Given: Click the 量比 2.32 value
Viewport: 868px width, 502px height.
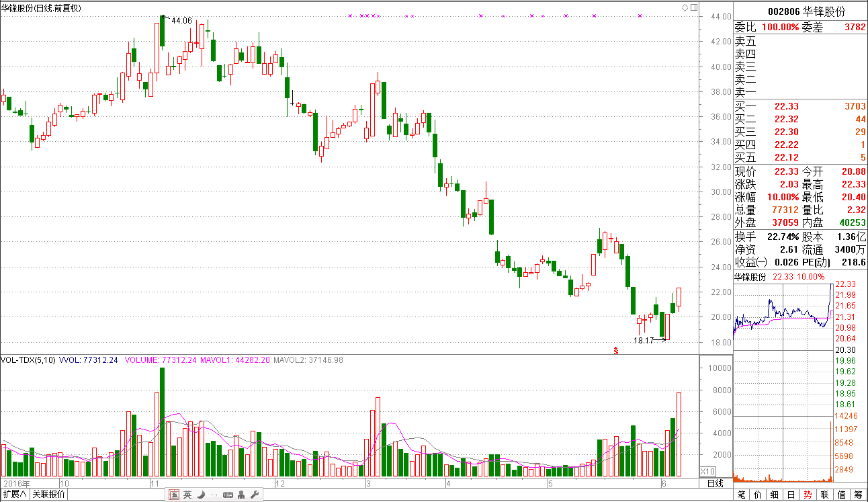Looking at the screenshot, I should [x=856, y=210].
